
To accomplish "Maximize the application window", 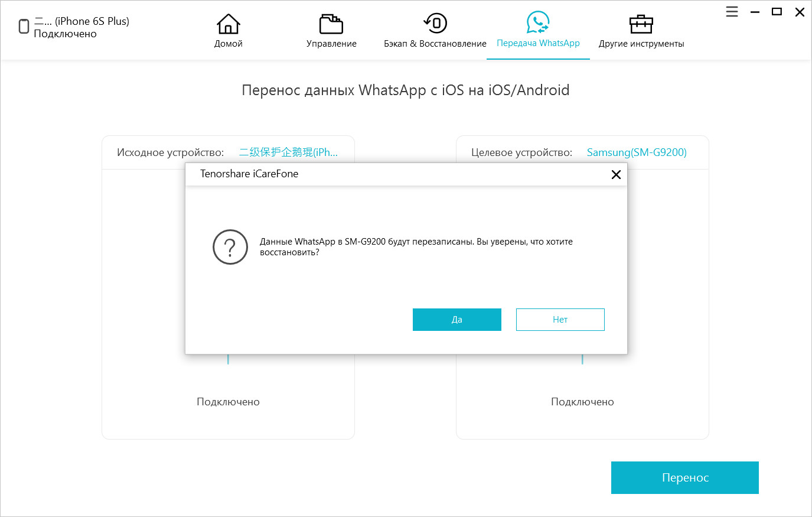I will (x=777, y=12).
